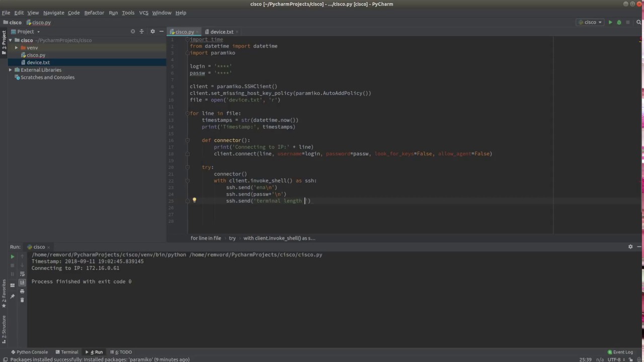Image resolution: width=644 pixels, height=362 pixels.
Task: Open the File menu
Action: tap(6, 13)
